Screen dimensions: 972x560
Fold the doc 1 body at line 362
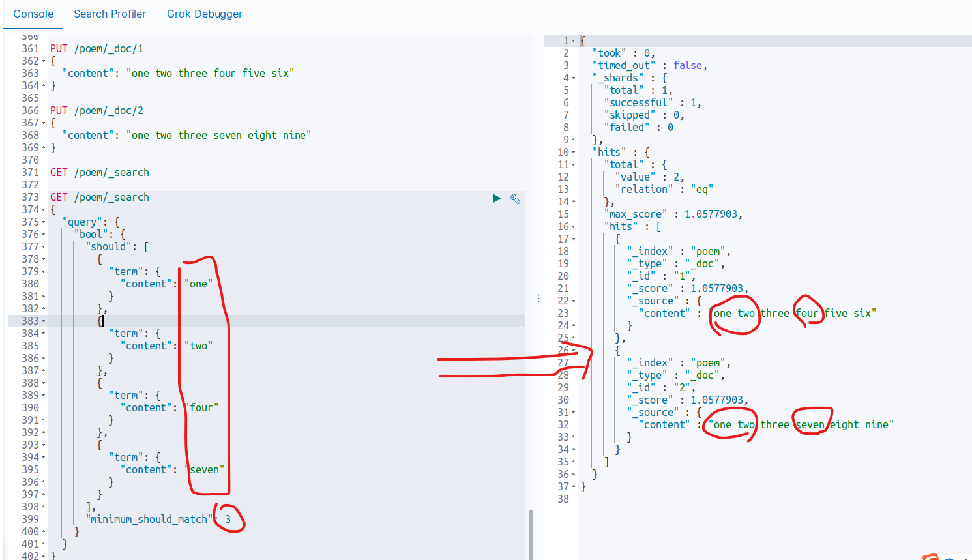[44, 61]
